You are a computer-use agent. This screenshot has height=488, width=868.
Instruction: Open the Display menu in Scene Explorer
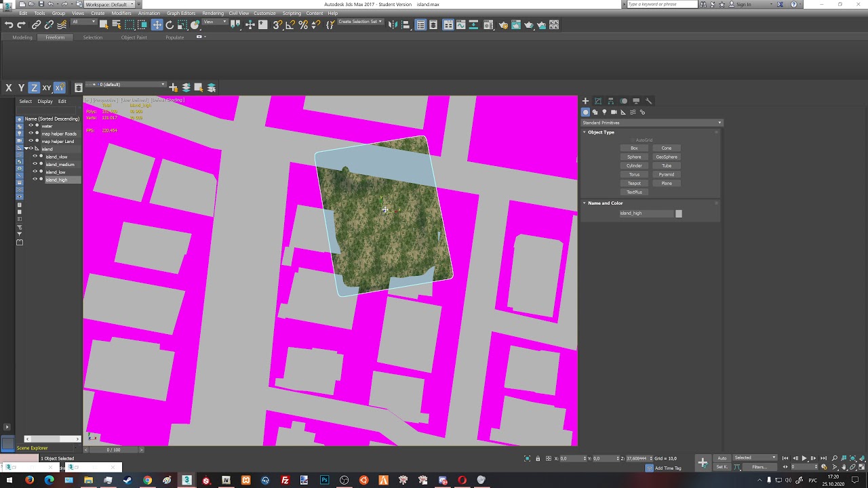45,101
